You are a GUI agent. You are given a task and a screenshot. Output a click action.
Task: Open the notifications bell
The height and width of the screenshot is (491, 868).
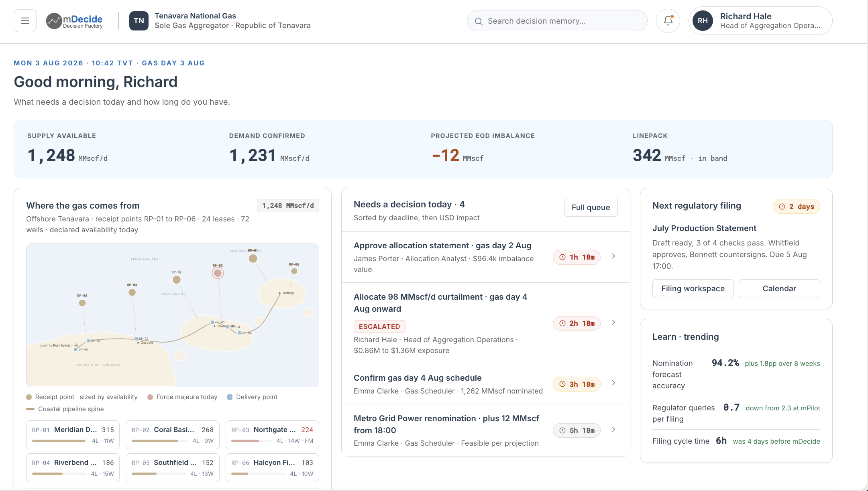(668, 21)
